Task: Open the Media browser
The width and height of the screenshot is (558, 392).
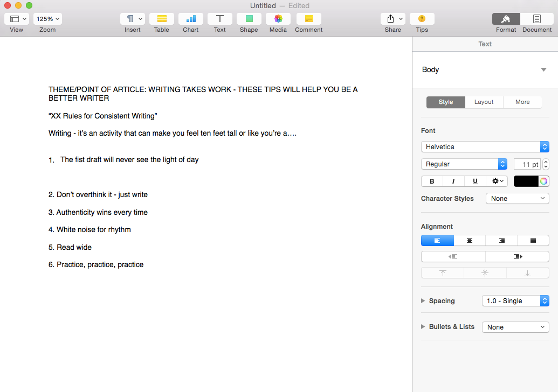Action: [278, 19]
